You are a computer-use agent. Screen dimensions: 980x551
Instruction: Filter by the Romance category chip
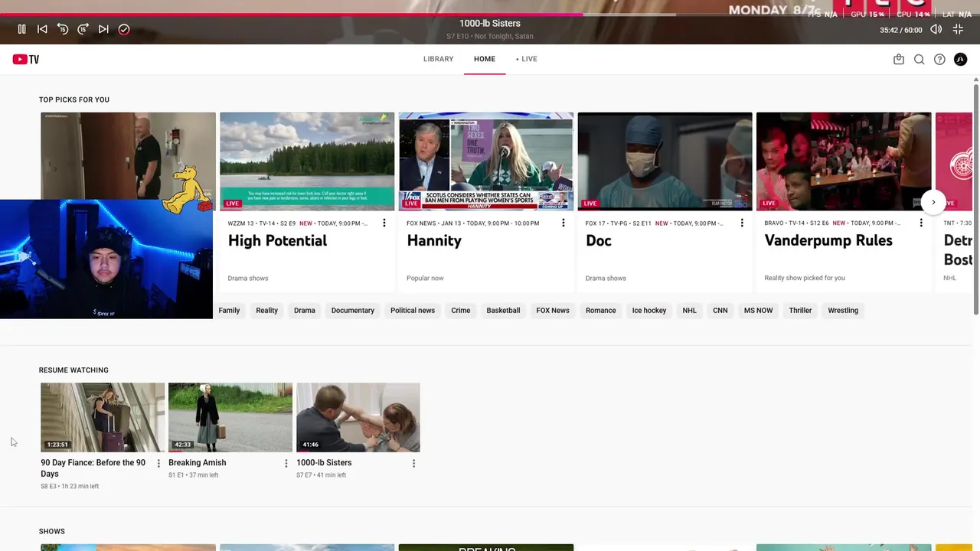point(601,311)
